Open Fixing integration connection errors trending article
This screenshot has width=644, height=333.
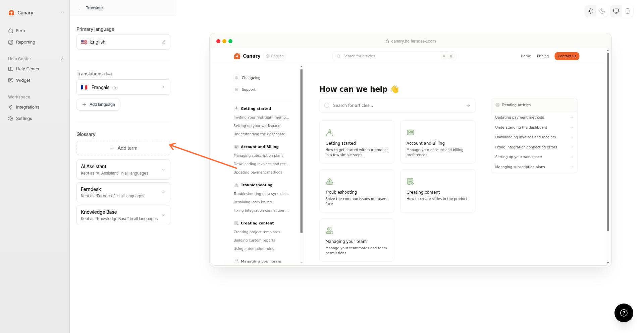[526, 147]
